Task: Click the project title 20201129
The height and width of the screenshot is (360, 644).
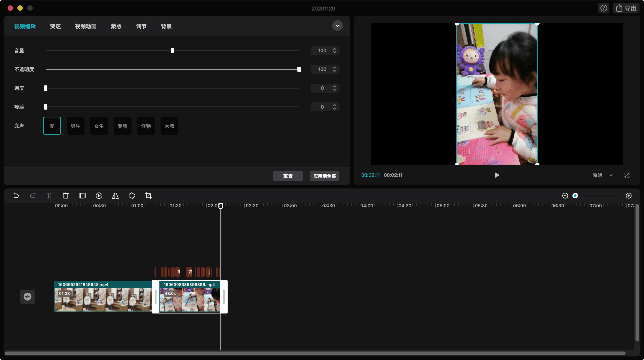Action: 323,8
